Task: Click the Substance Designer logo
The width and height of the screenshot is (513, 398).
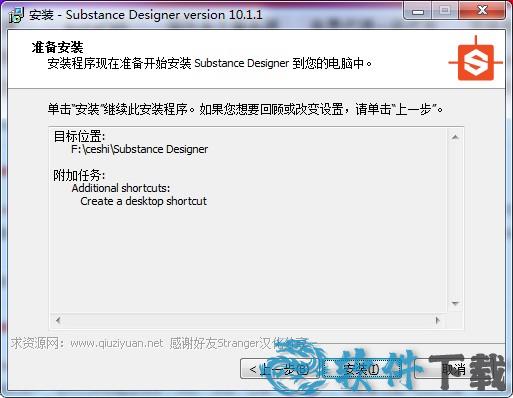Action: tap(476, 59)
